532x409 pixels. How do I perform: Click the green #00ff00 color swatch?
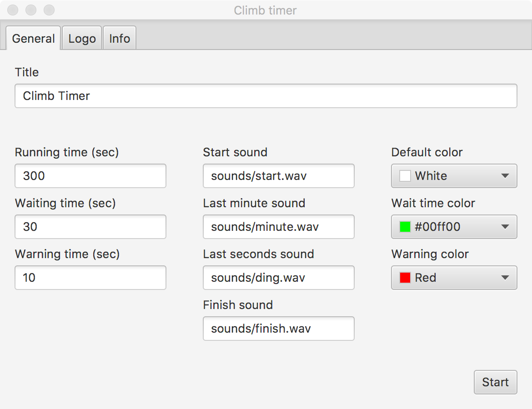coord(405,227)
